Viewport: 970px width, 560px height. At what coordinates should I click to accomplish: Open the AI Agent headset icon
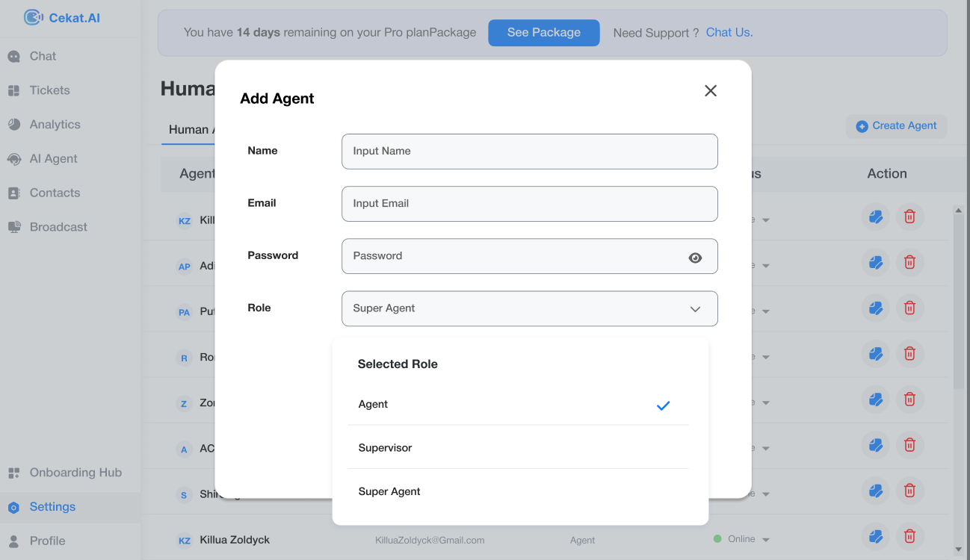click(13, 159)
